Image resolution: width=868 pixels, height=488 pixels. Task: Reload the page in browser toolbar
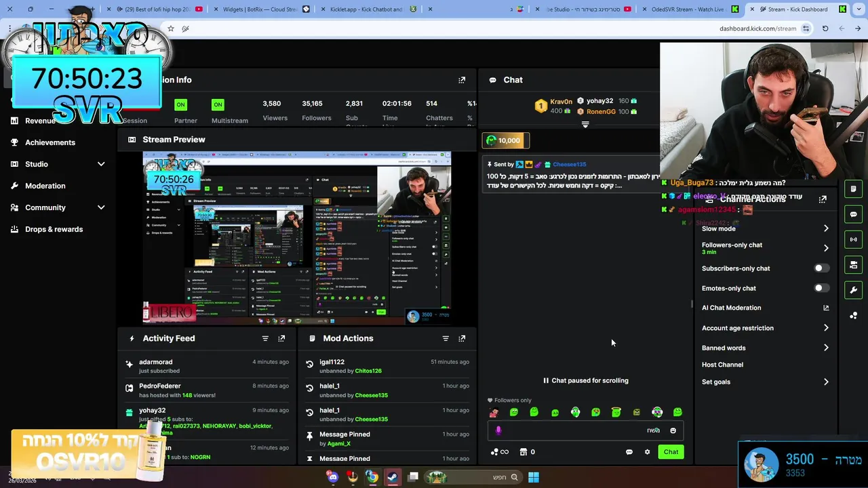[825, 28]
